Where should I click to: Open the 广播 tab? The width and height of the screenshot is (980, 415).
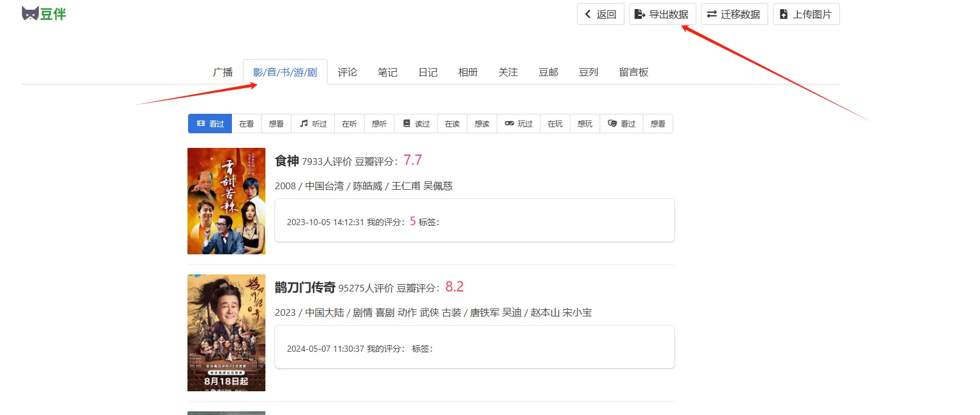coord(223,72)
